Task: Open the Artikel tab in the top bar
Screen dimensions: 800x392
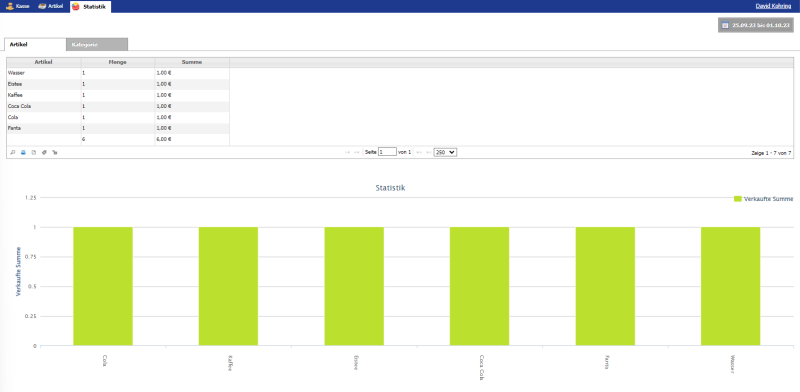Action: 51,6
